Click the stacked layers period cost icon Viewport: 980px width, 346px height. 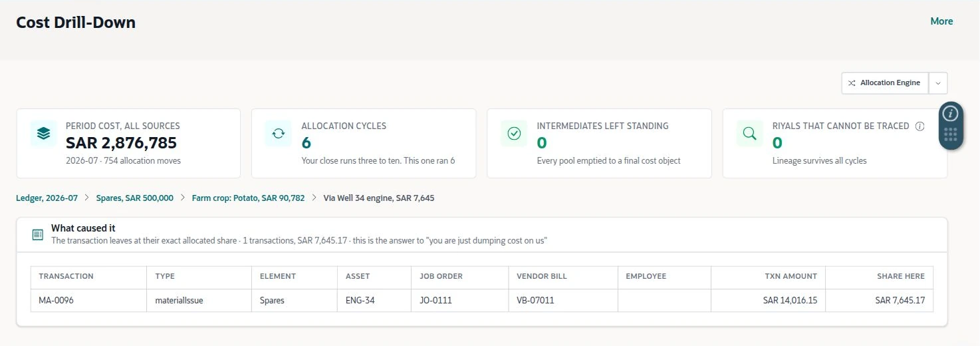pyautogui.click(x=44, y=134)
